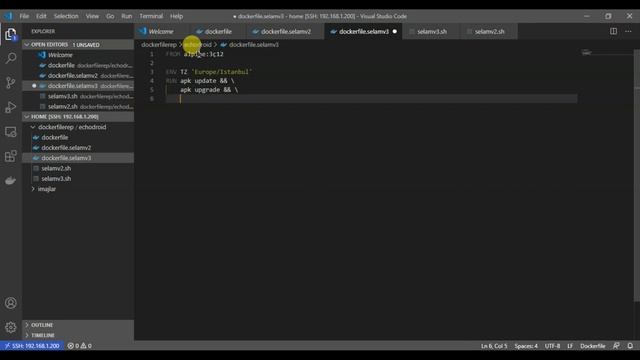Open the Docker view in activity bar
This screenshot has width=640, height=360.
click(x=11, y=180)
